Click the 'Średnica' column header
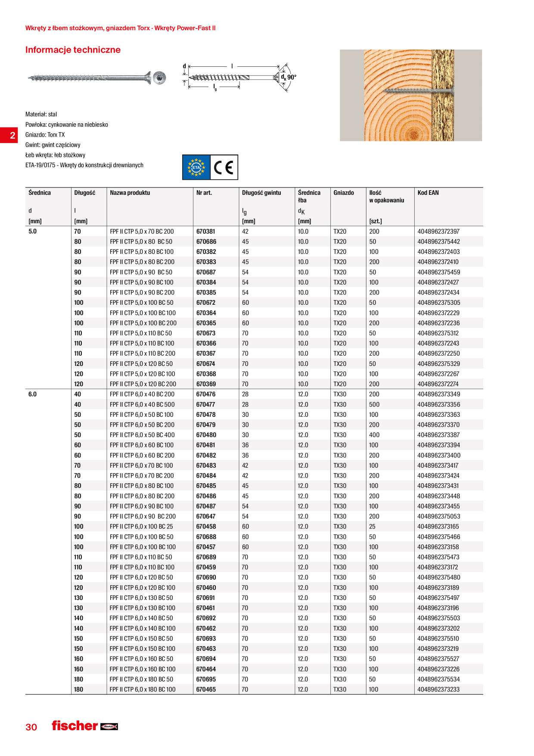Screen dimensions: 534x756 (x=40, y=193)
